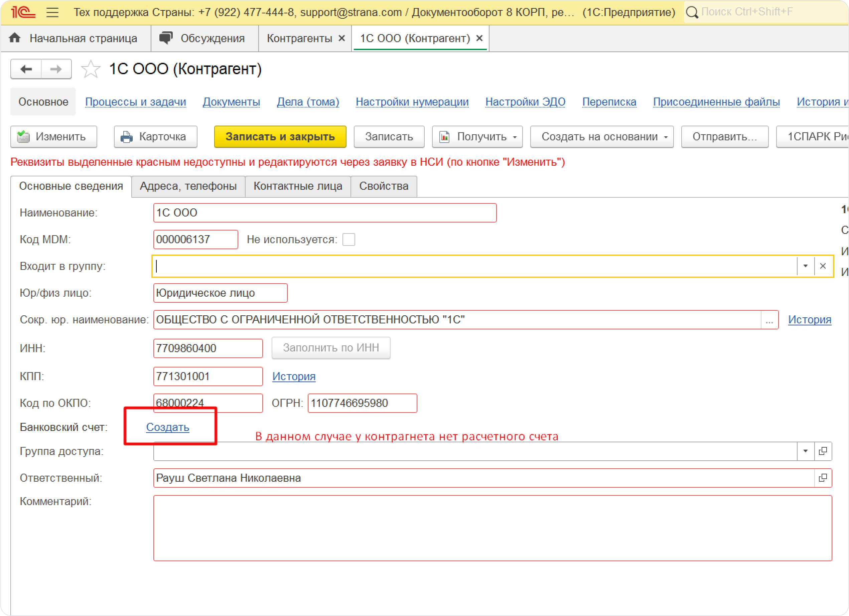Click the forward navigation arrow
This screenshot has width=849, height=616.
56,69
